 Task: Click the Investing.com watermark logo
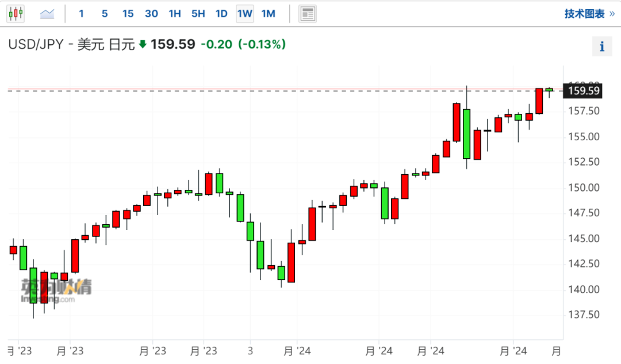coord(56,291)
